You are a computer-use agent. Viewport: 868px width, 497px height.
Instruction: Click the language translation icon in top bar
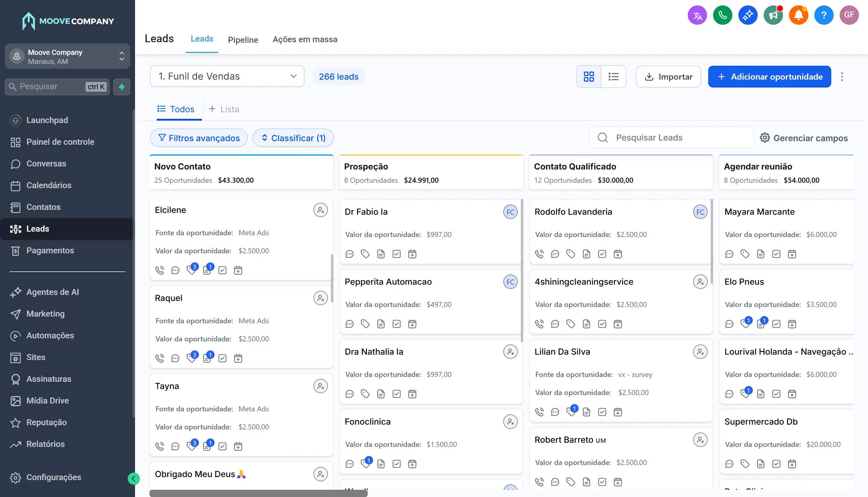coord(697,15)
